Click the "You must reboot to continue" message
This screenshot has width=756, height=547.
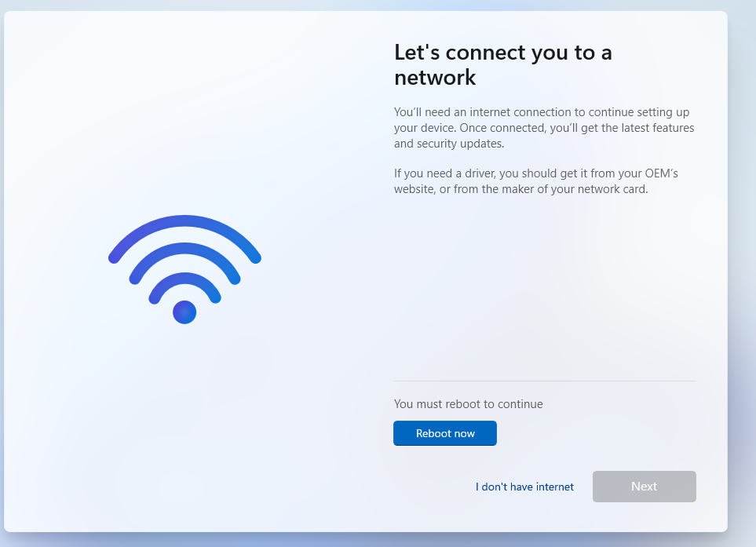point(468,404)
